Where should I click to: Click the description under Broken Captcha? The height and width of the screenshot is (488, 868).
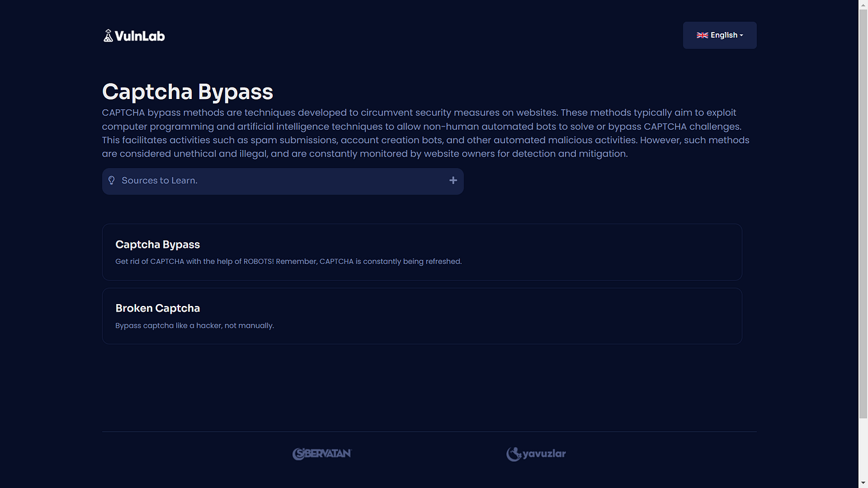pyautogui.click(x=194, y=325)
